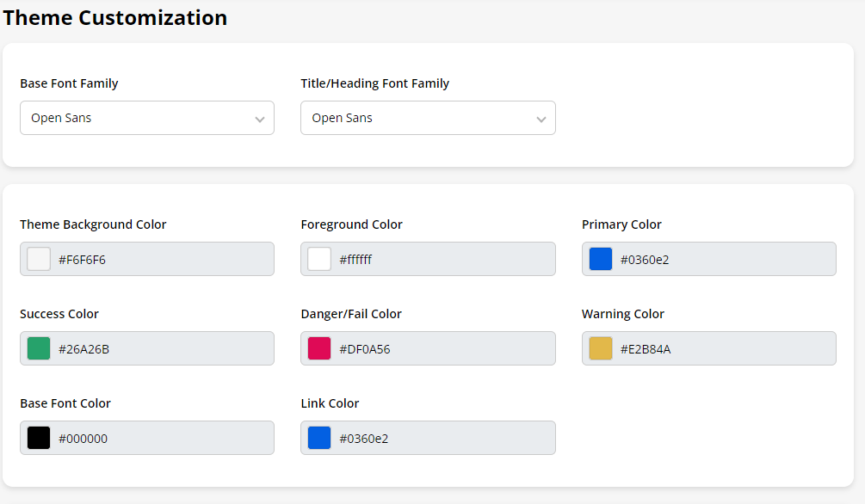Click the #DF0A56 Danger/Fail Color field
This screenshot has width=865, height=504.
442,348
